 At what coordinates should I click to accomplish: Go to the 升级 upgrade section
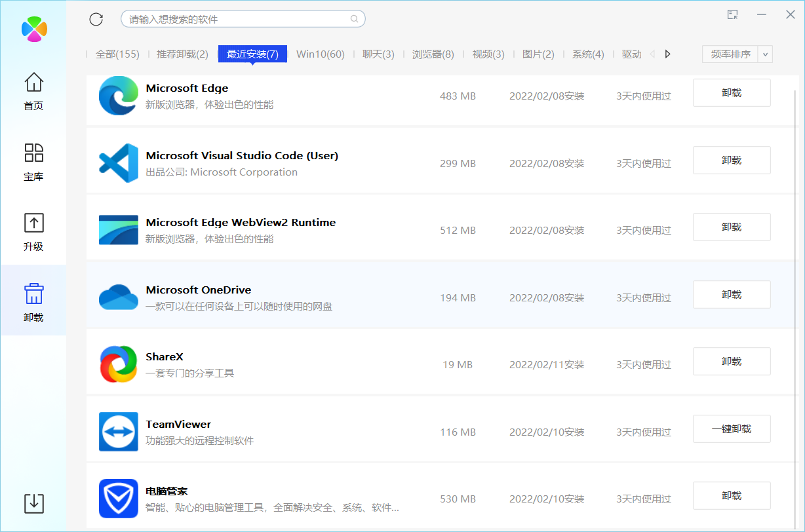[x=33, y=232]
